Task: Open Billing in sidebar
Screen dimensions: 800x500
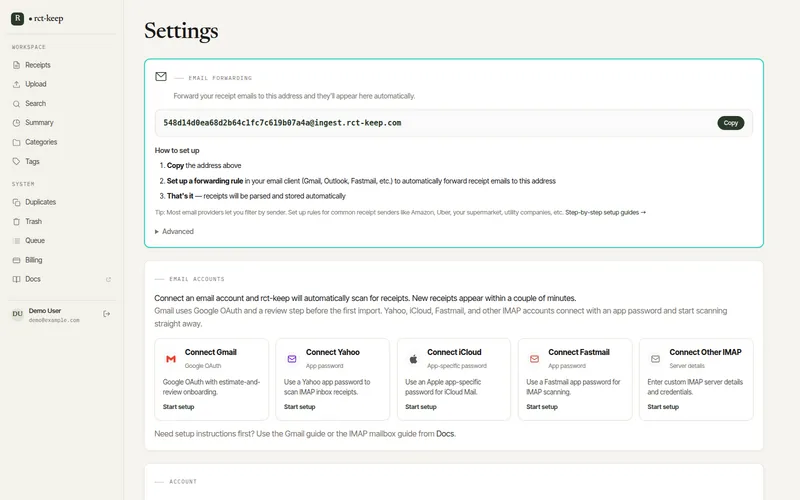Action: [x=34, y=260]
